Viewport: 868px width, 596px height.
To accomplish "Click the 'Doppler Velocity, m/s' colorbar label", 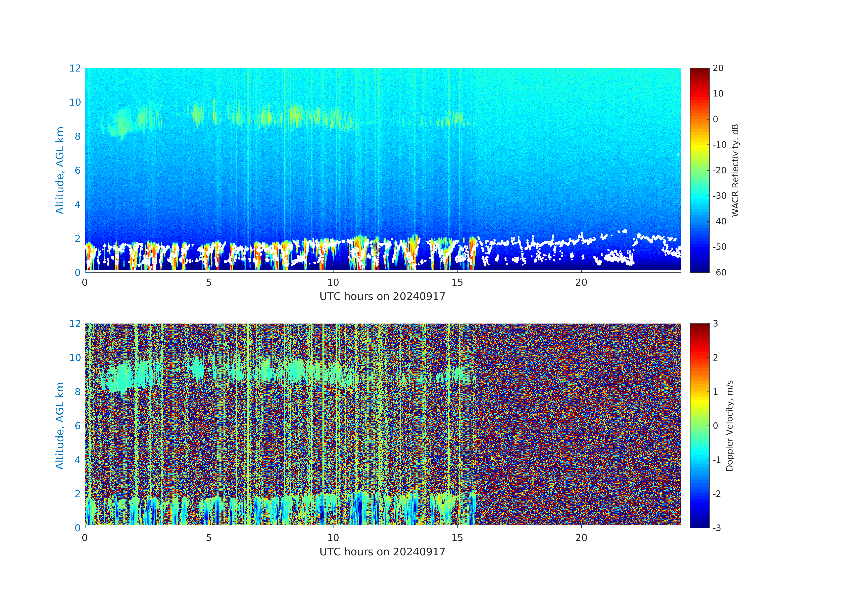I will tap(729, 425).
